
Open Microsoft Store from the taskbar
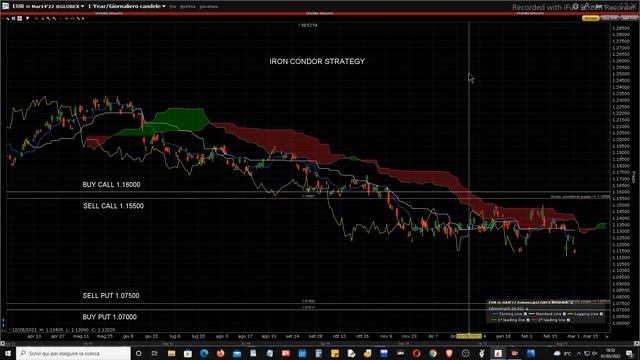coord(188,353)
